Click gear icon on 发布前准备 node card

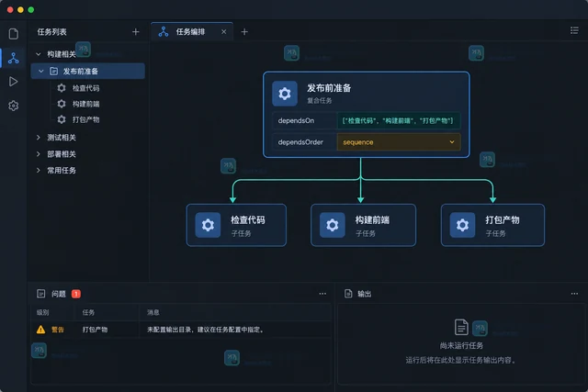[285, 94]
